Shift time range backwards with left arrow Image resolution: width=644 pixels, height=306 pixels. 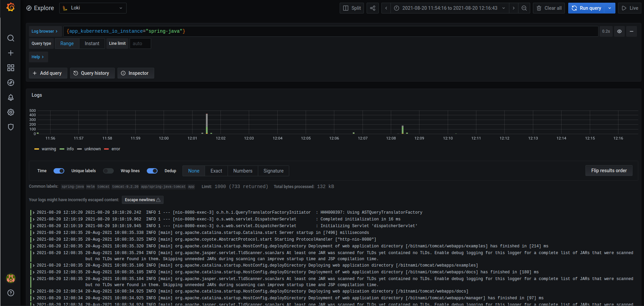click(386, 8)
